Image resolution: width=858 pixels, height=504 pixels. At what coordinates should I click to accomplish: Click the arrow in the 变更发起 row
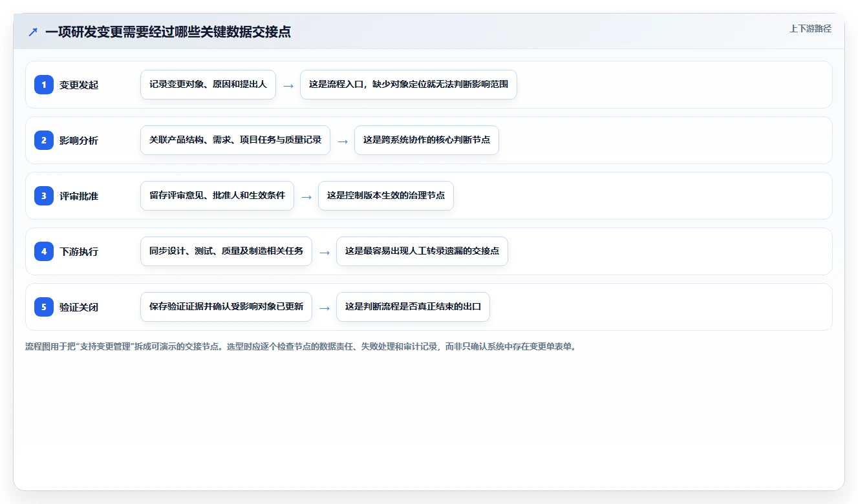click(x=288, y=85)
